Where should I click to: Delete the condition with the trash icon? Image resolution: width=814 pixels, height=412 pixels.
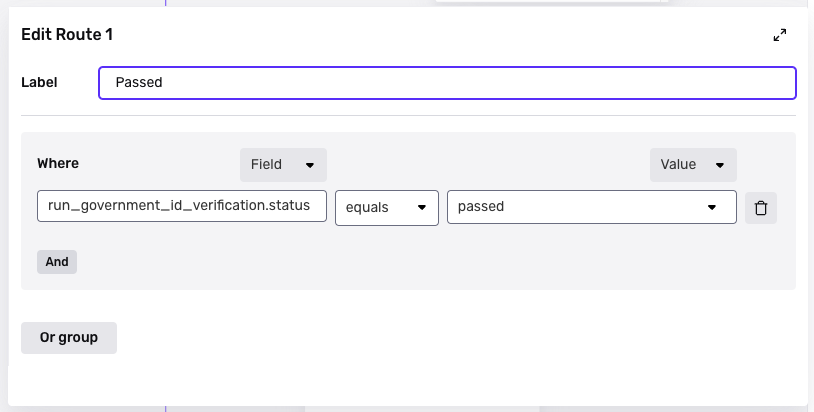761,208
